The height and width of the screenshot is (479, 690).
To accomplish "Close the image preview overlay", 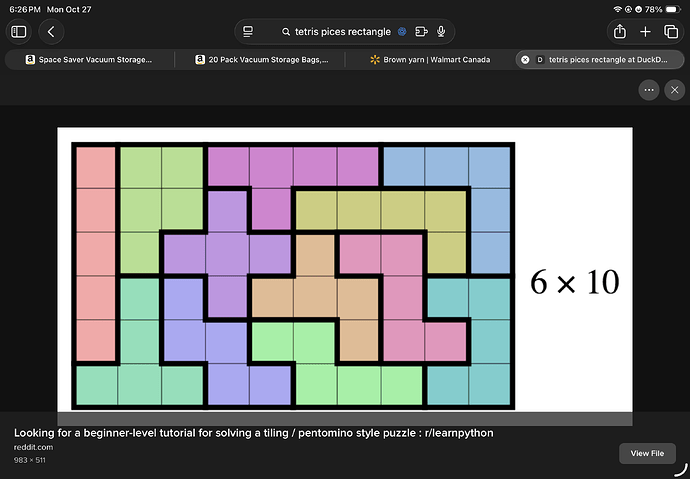I will (673, 90).
